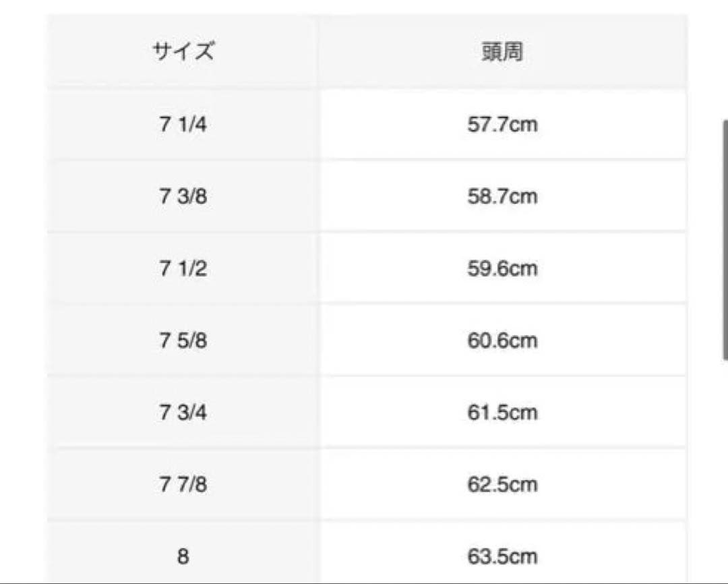
Task: Click the 57.7cm head circumference value
Action: click(x=503, y=125)
